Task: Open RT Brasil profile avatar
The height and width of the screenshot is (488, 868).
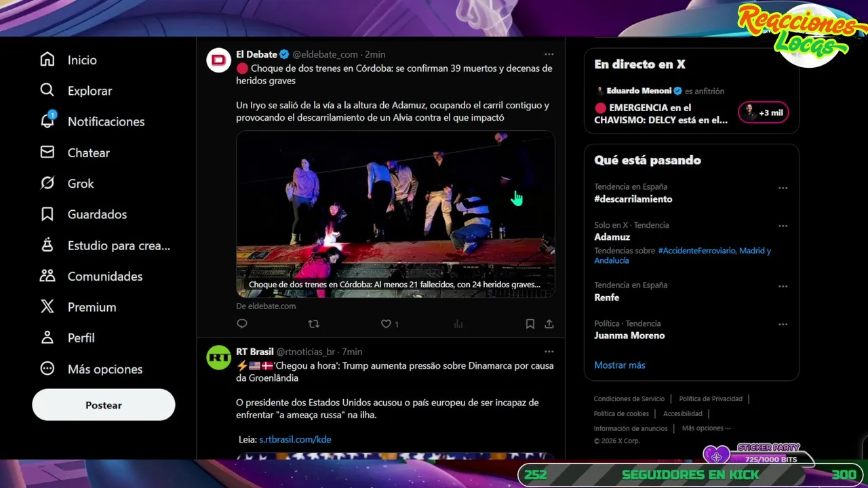Action: [219, 358]
